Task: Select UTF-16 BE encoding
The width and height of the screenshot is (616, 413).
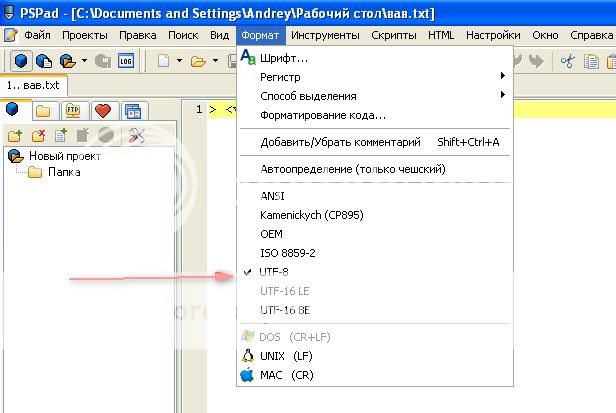Action: (x=375, y=310)
